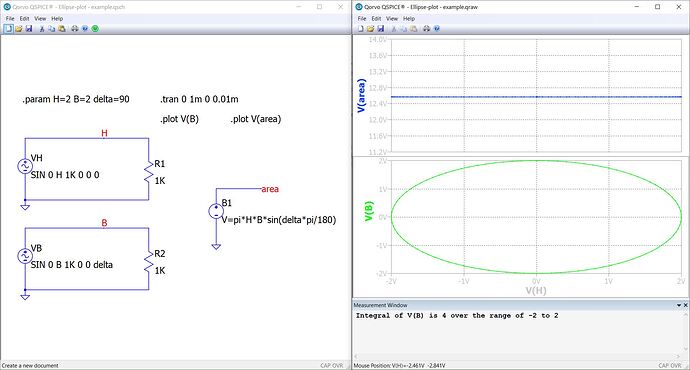Select the green V(B) axis label
Image resolution: width=690 pixels, height=370 pixels.
(369, 211)
